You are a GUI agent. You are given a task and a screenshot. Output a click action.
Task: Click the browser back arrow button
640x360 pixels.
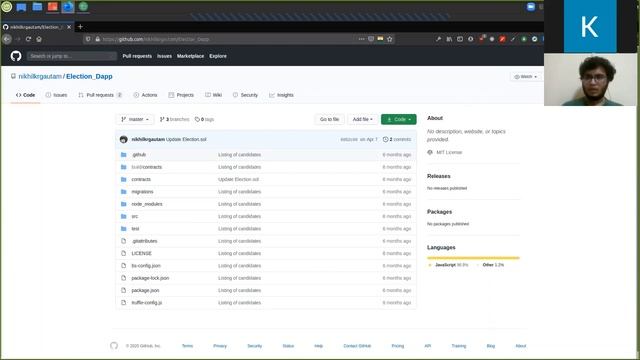pos(7,39)
